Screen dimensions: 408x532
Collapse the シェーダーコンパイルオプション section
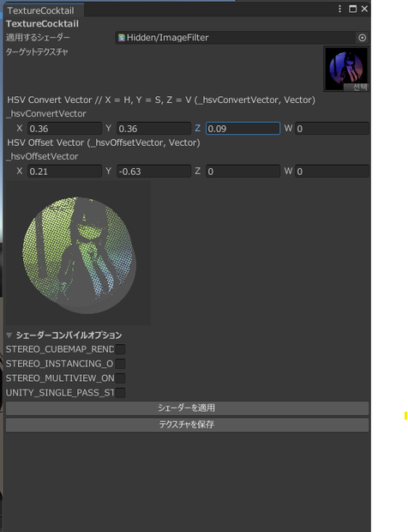9,336
